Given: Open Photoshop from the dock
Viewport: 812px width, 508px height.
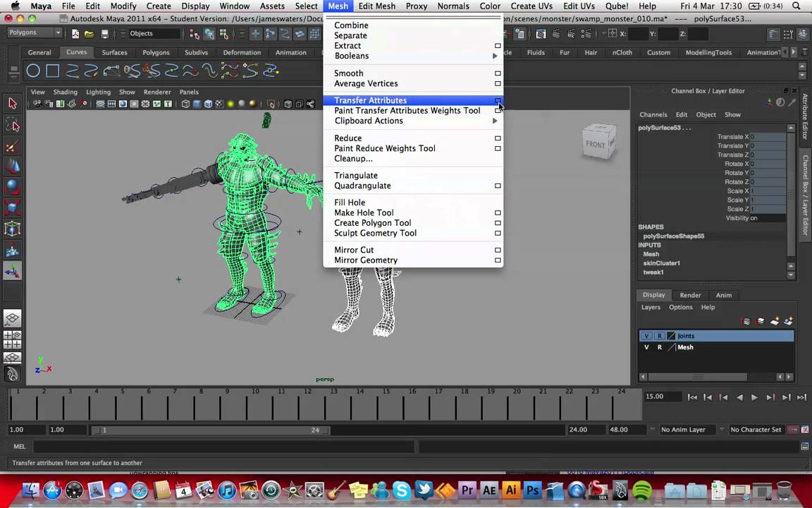Looking at the screenshot, I should (x=532, y=490).
